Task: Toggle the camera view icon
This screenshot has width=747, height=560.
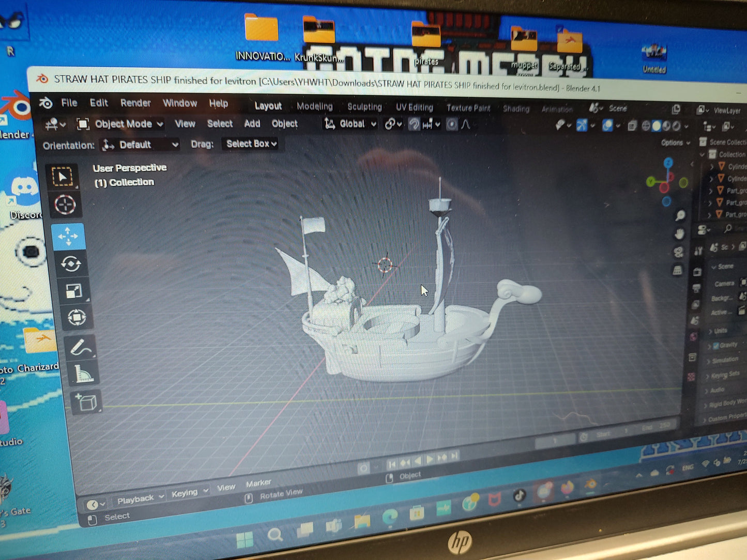Action: point(678,252)
